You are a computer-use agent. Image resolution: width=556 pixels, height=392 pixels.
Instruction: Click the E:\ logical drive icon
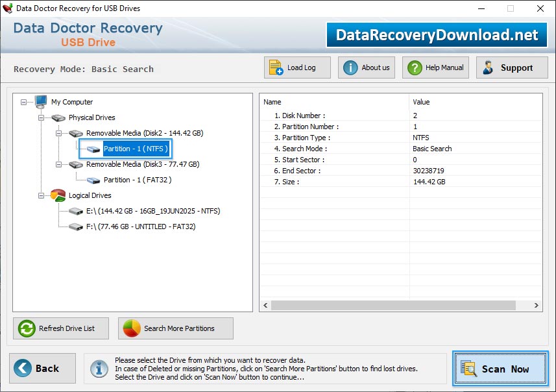(x=76, y=212)
